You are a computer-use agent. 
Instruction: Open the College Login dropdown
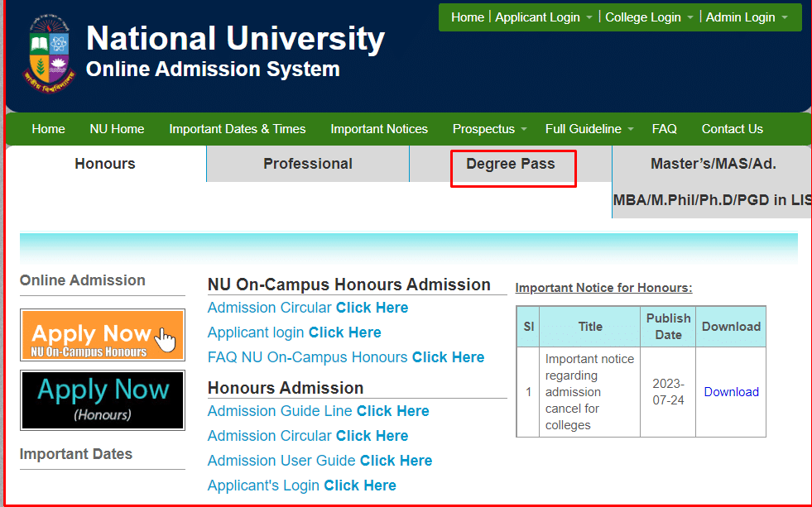pos(645,17)
